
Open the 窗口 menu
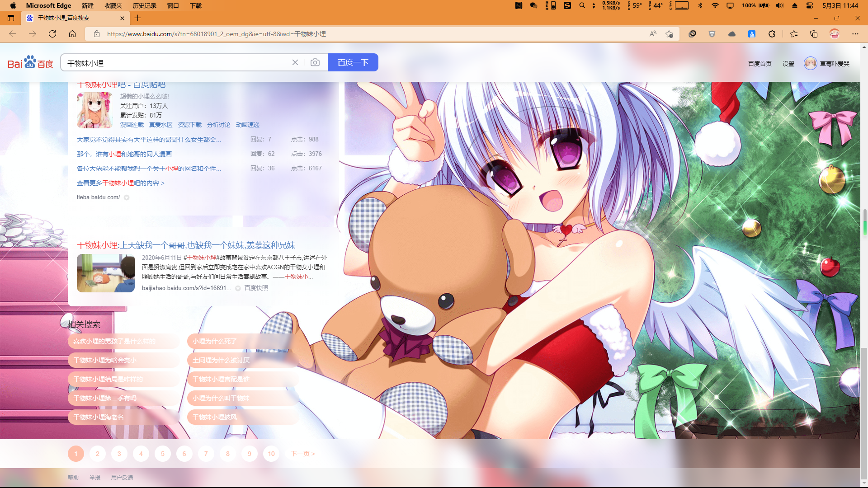click(173, 5)
